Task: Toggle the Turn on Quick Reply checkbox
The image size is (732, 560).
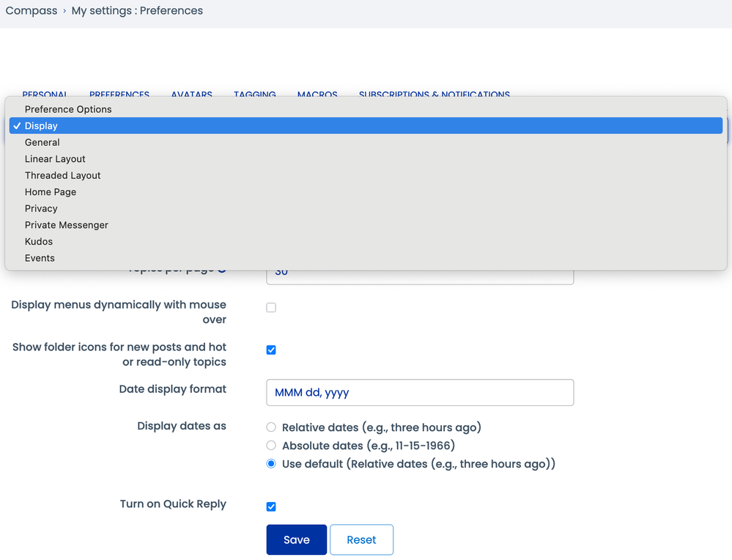Action: tap(271, 506)
